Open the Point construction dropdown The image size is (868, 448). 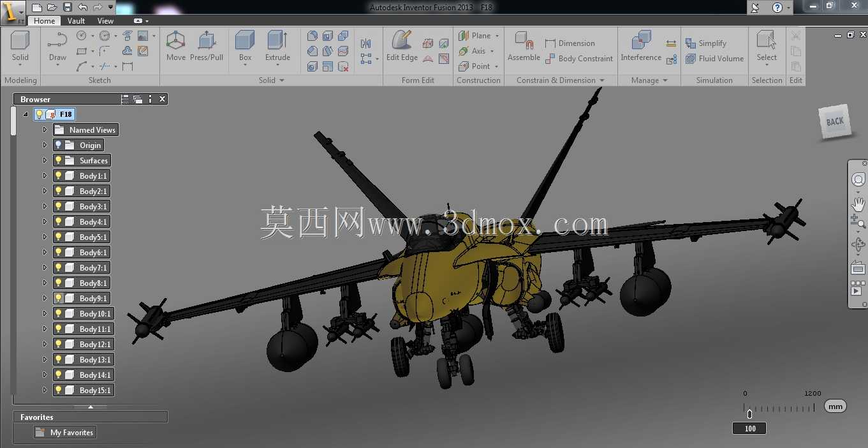point(495,66)
